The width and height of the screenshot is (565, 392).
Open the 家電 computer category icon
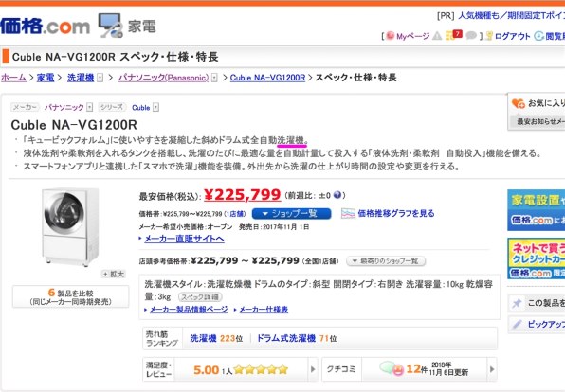click(x=110, y=26)
